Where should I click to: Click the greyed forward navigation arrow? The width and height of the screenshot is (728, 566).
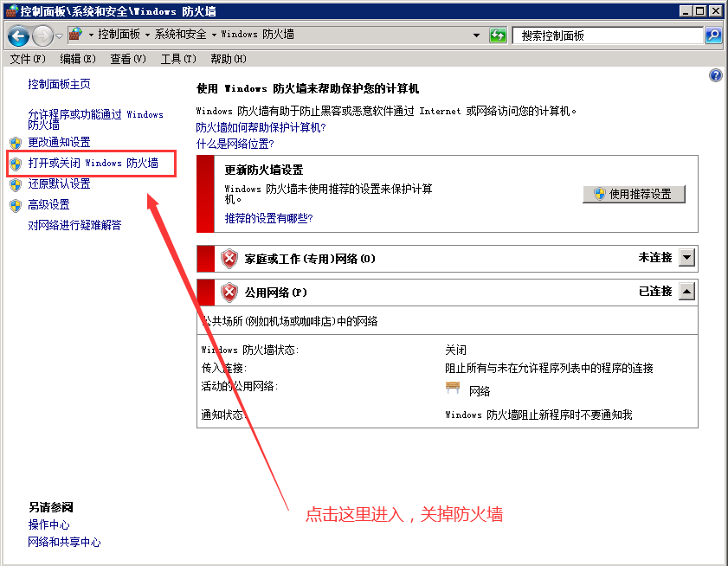point(42,35)
